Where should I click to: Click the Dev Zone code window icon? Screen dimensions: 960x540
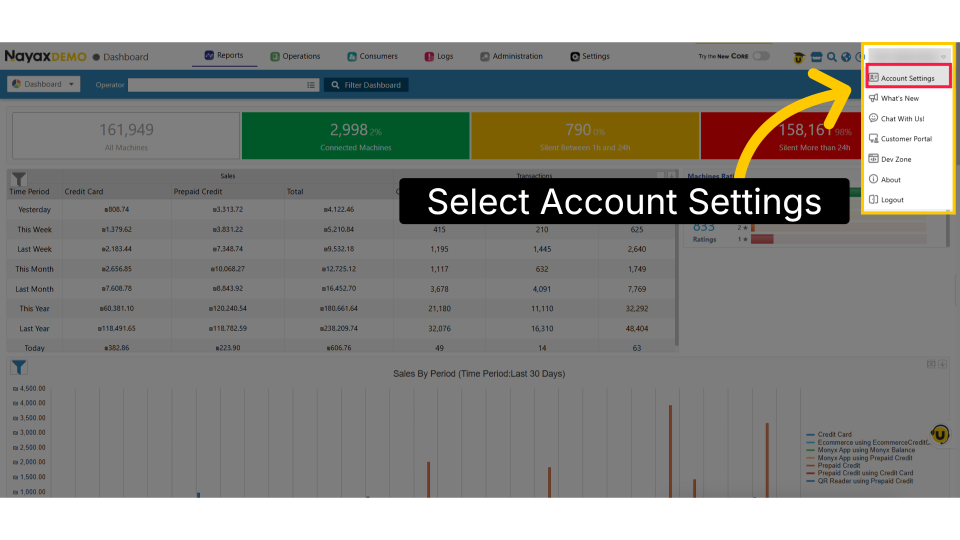coord(874,159)
